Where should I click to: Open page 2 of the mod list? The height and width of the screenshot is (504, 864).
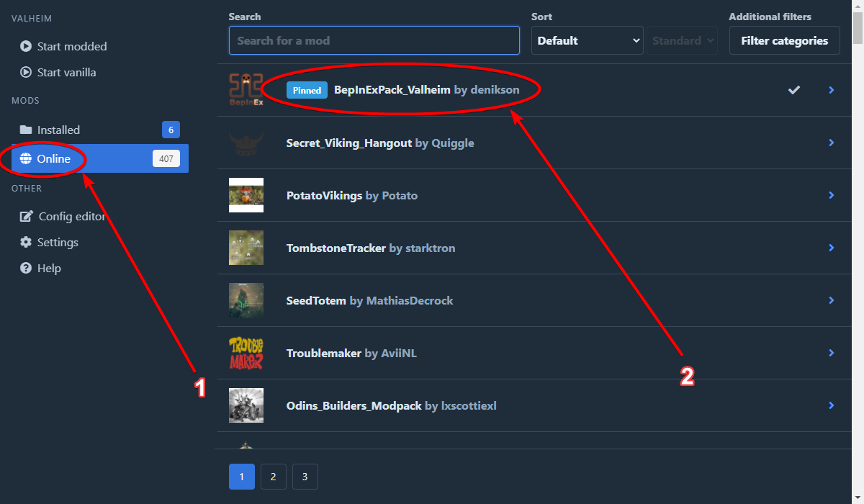point(273,476)
